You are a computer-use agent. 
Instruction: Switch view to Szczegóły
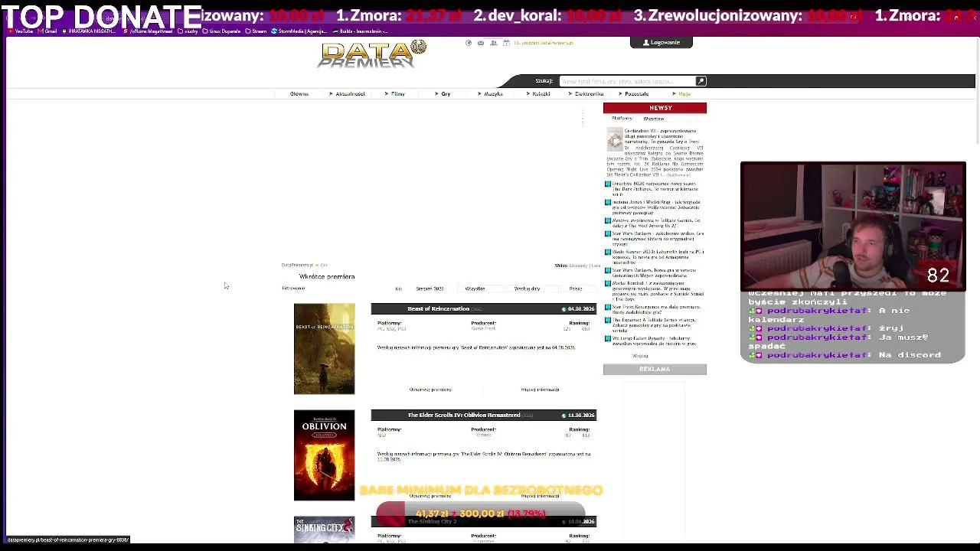point(578,266)
